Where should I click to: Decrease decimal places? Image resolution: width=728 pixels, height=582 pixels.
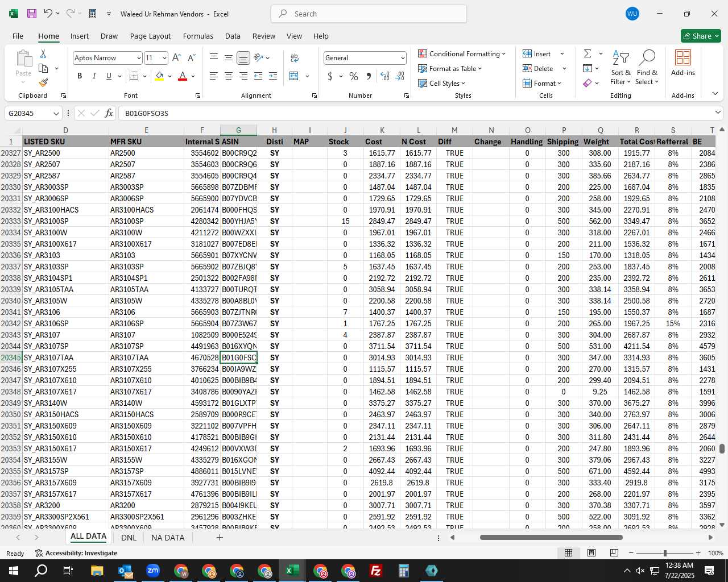pos(400,76)
